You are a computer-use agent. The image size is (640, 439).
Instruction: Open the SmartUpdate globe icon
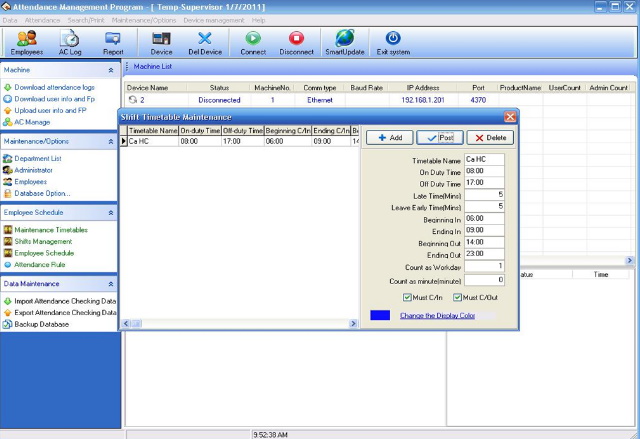[x=345, y=38]
